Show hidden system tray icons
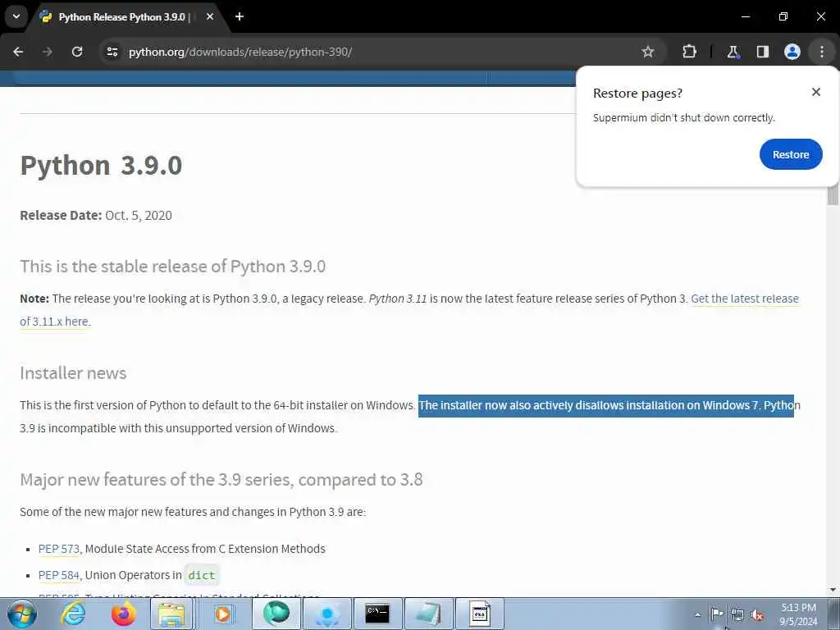 pyautogui.click(x=697, y=614)
